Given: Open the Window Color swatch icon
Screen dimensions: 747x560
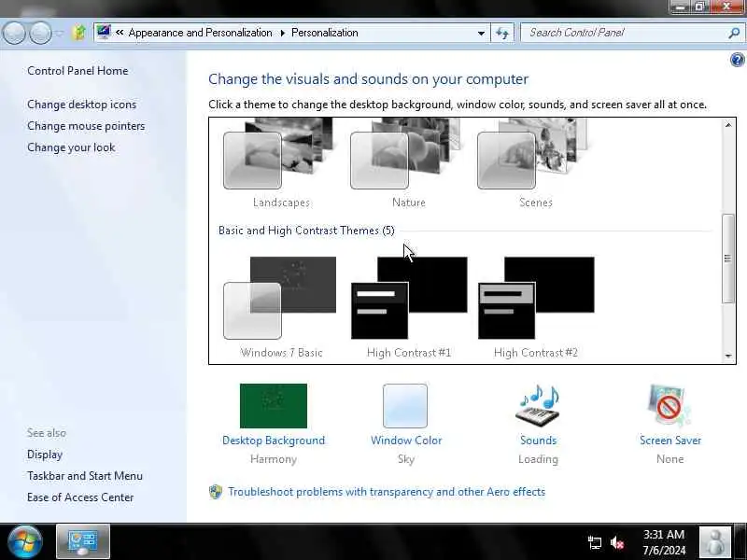Looking at the screenshot, I should pos(405,406).
